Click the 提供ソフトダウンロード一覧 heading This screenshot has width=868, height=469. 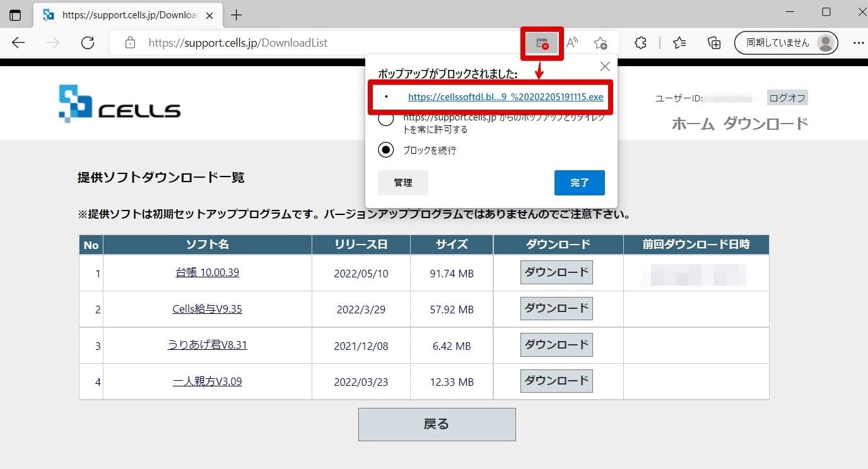click(161, 178)
